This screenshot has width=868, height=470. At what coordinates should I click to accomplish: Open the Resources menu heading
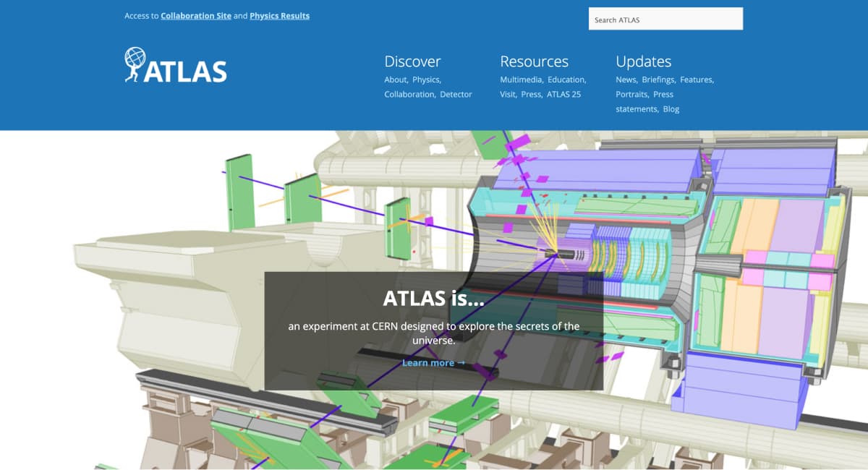pos(534,61)
